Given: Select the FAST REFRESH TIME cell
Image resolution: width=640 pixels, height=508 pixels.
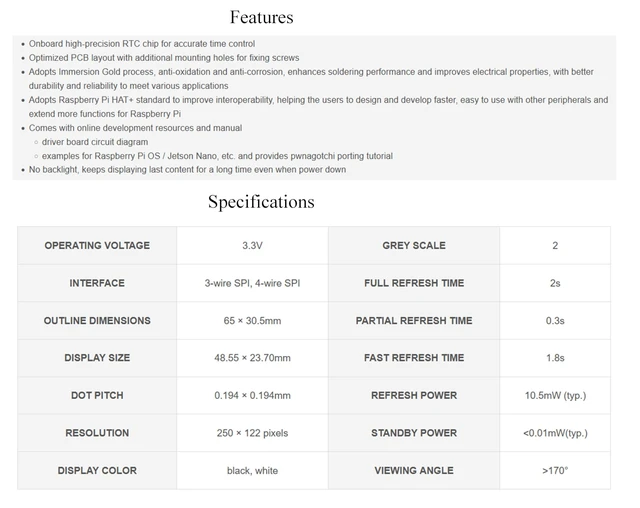Looking at the screenshot, I should pos(414,358).
